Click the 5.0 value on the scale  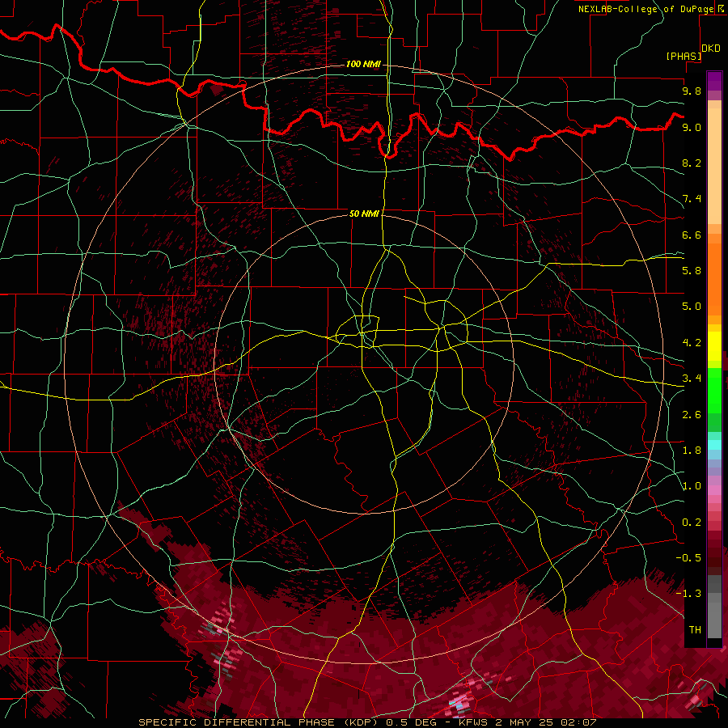[x=692, y=307]
